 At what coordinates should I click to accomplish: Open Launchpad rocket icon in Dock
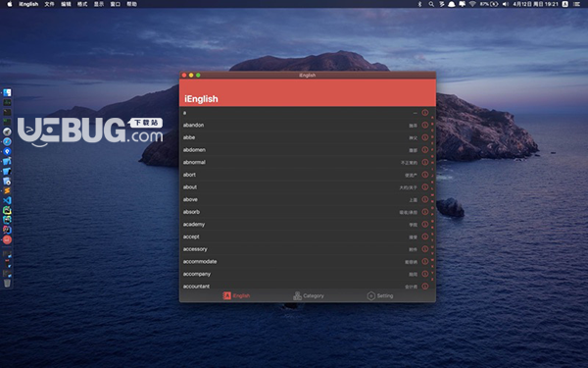point(7,131)
